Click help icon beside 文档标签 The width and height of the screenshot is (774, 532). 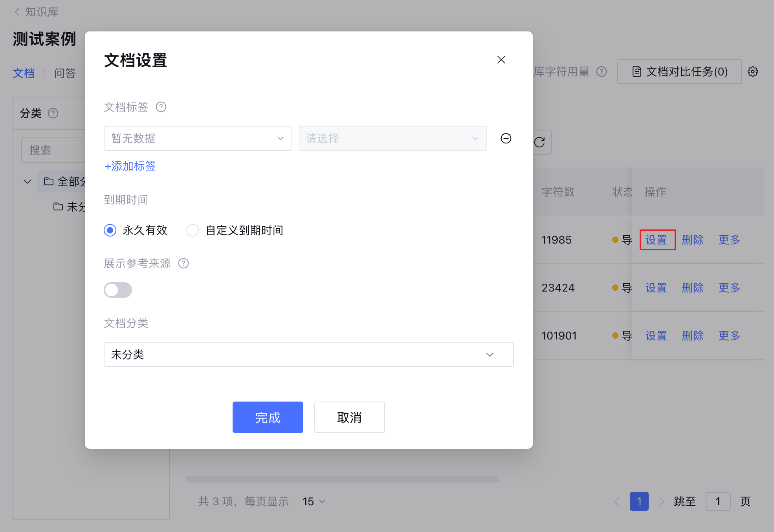pyautogui.click(x=161, y=107)
